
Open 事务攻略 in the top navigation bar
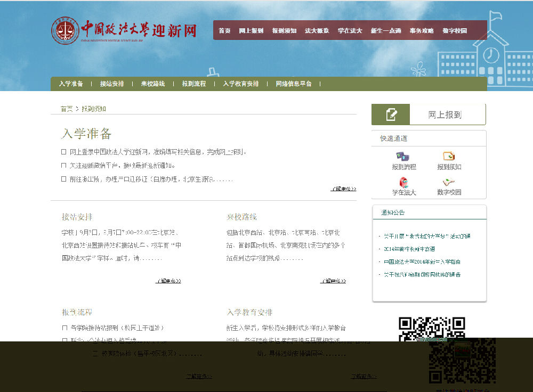tap(422, 30)
